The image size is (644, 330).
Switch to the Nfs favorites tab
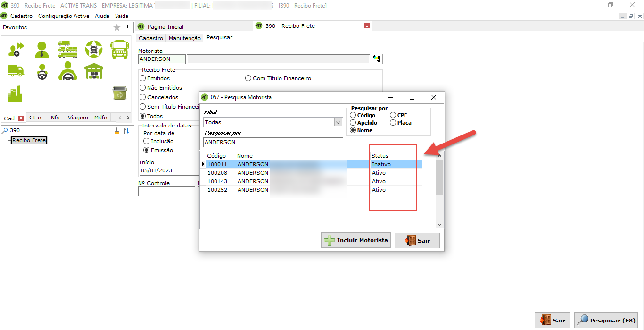[x=55, y=118]
